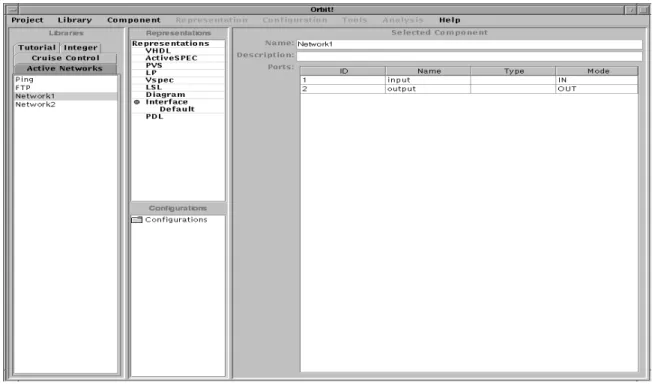Click the ID column header
This screenshot has width=652, height=386.
tap(343, 71)
